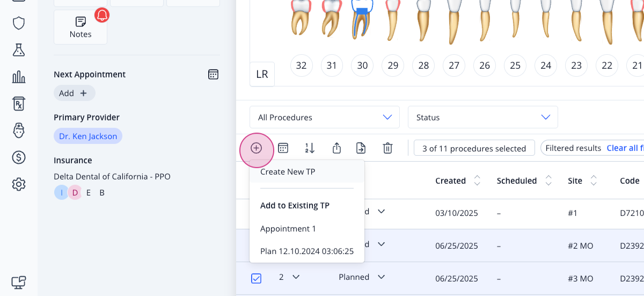Select tooth number 32
The height and width of the screenshot is (296, 644).
pyautogui.click(x=301, y=66)
